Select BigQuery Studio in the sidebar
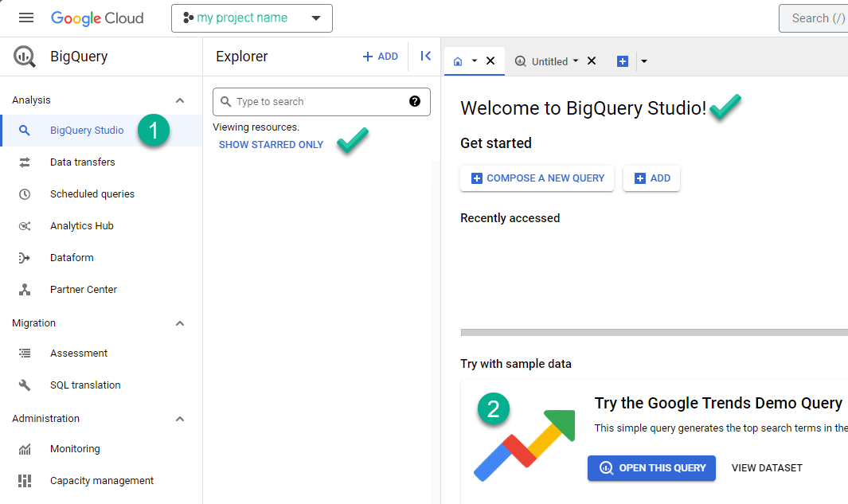848x504 pixels. tap(101, 131)
